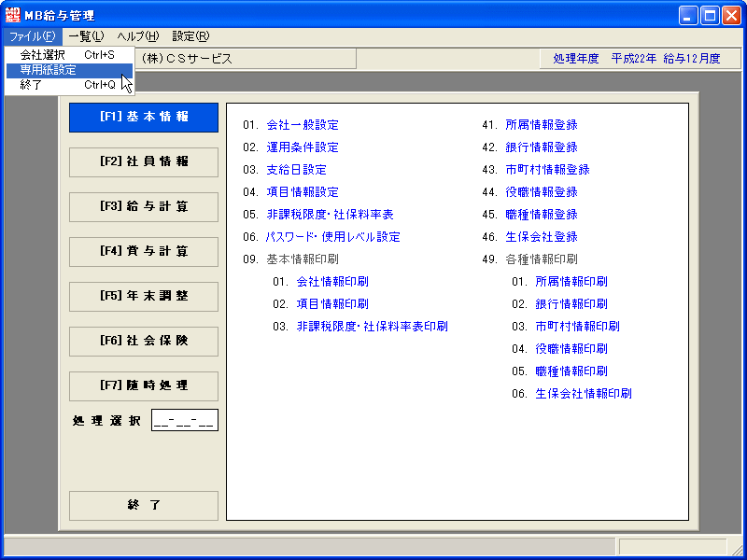Choose 会社選択 from the File menu
Image resolution: width=747 pixels, height=560 pixels.
pos(69,55)
